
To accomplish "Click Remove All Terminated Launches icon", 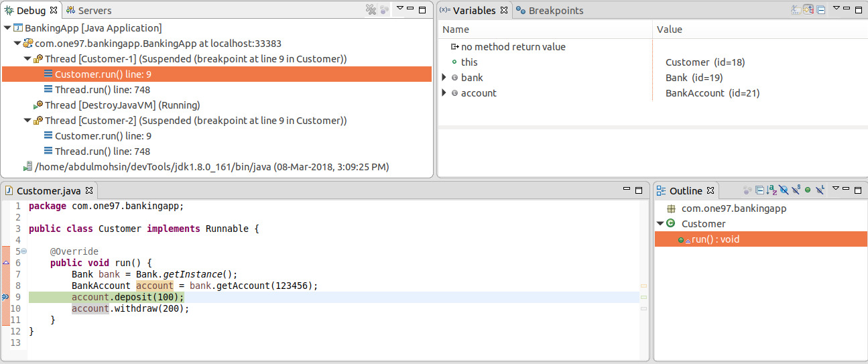I will (x=371, y=10).
